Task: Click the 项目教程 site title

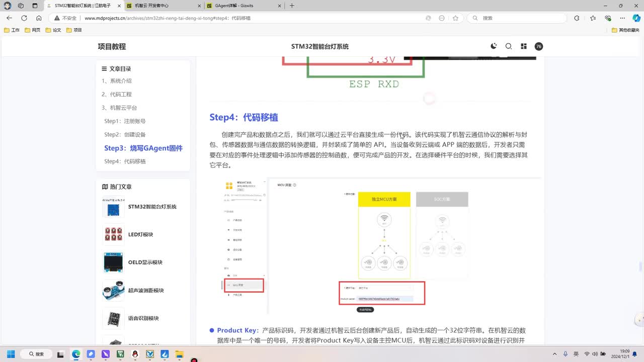Action: [112, 46]
